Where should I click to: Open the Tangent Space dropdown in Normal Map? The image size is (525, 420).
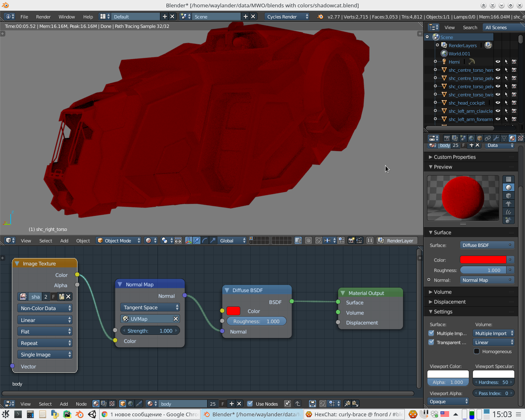click(150, 307)
